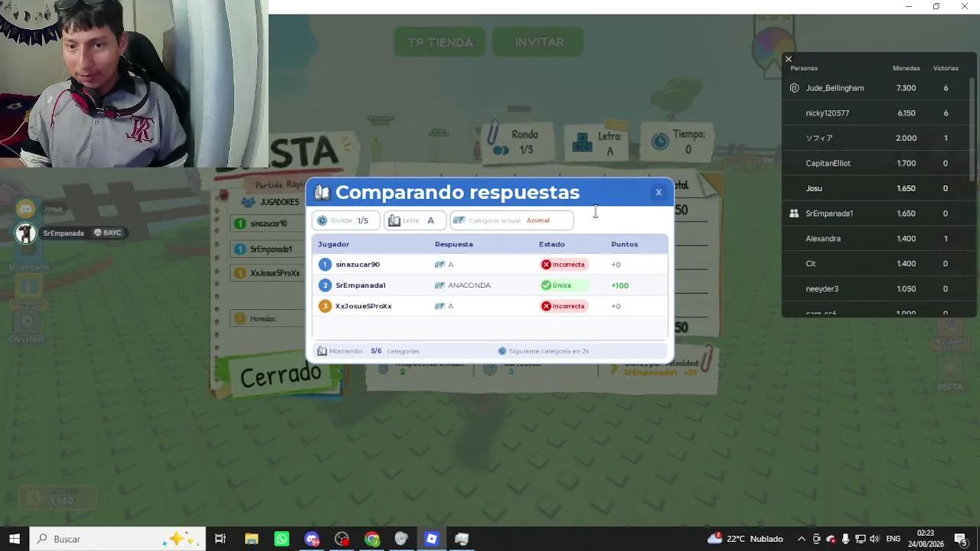Open the volume speaker tray icon
The width and height of the screenshot is (980, 551).
point(874,539)
